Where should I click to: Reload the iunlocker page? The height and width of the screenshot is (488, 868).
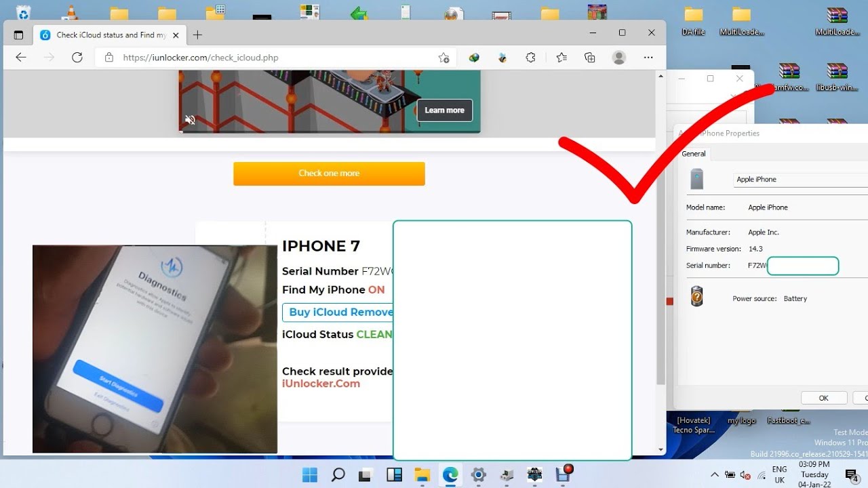77,58
